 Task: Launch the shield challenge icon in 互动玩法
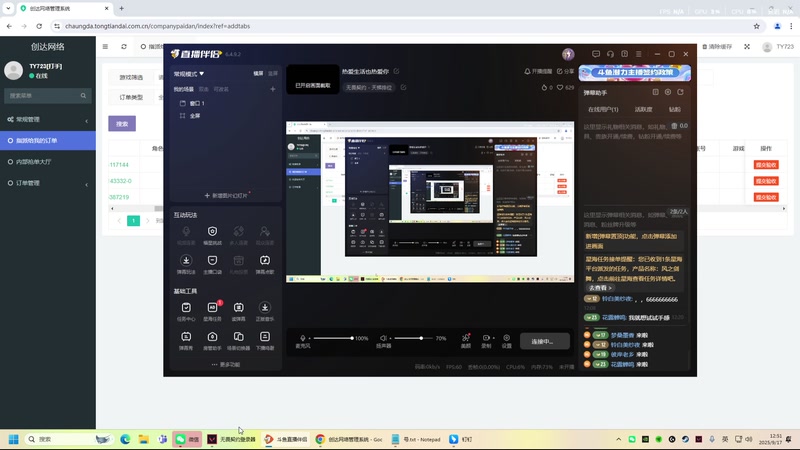(x=212, y=232)
